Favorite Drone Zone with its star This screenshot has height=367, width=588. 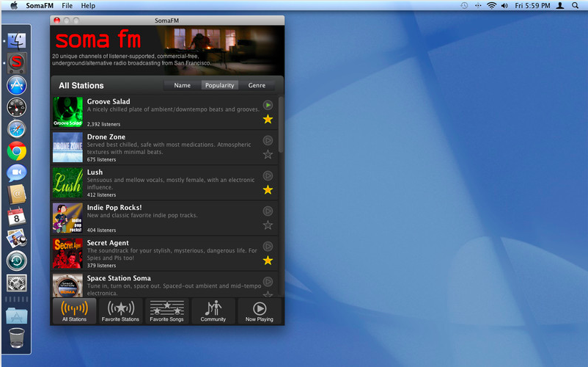tap(268, 154)
